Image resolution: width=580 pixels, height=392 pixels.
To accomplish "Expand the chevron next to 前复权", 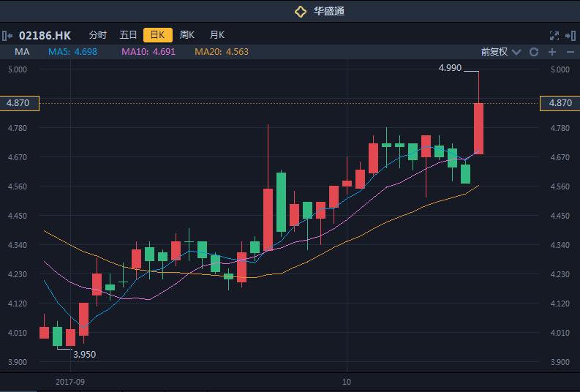I will pyautogui.click(x=516, y=52).
